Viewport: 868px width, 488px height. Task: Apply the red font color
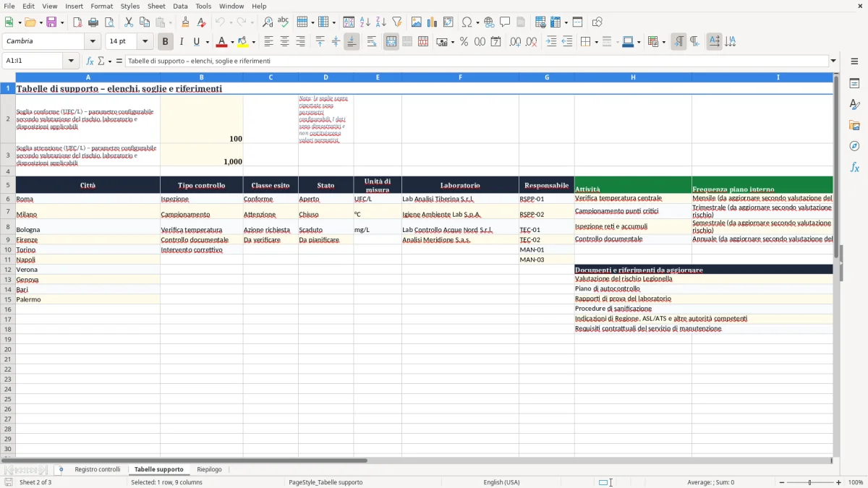[x=222, y=42]
